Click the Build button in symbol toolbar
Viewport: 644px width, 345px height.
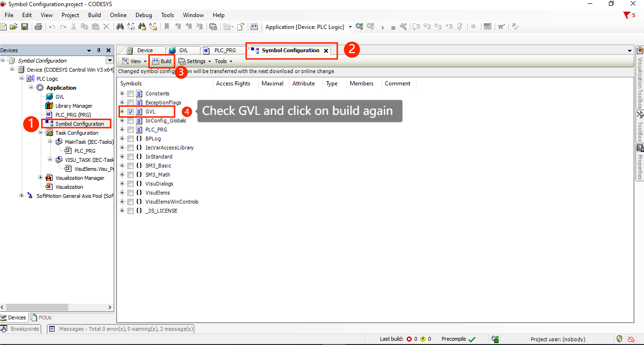162,61
